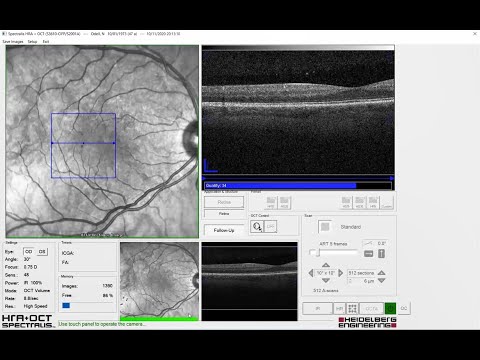
Task: Decrease scan height with down arrow below 10° x 10°
Action: [x=326, y=281]
